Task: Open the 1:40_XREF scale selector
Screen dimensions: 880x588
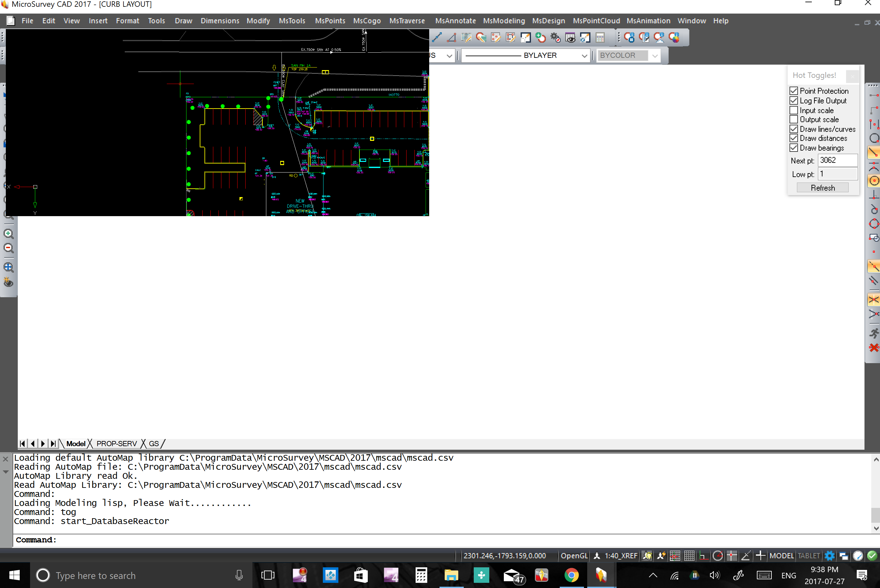Action: 620,556
